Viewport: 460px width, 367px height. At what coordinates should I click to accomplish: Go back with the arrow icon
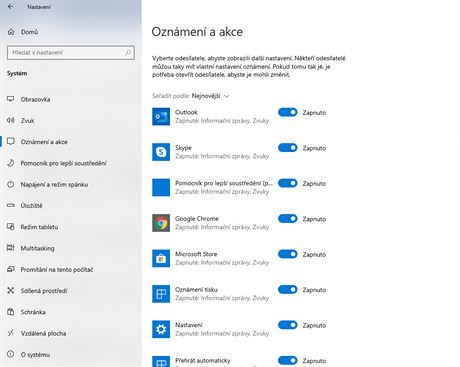click(11, 6)
